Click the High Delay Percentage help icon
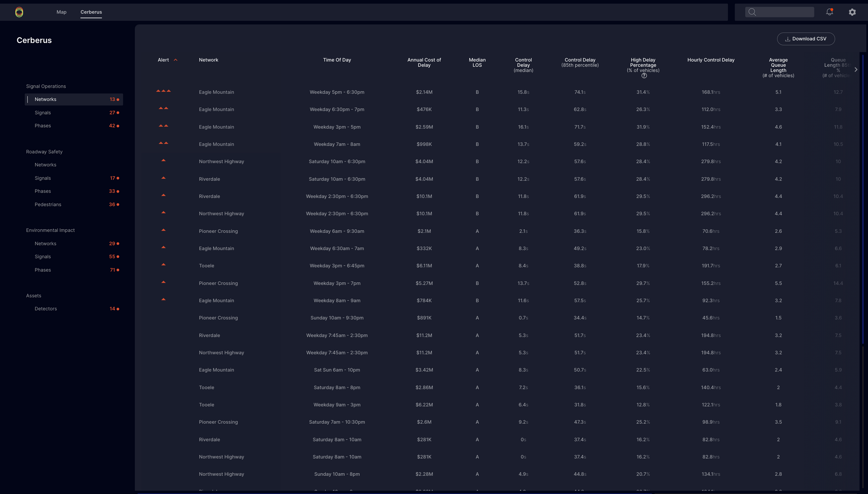This screenshot has height=494, width=868. pos(644,76)
